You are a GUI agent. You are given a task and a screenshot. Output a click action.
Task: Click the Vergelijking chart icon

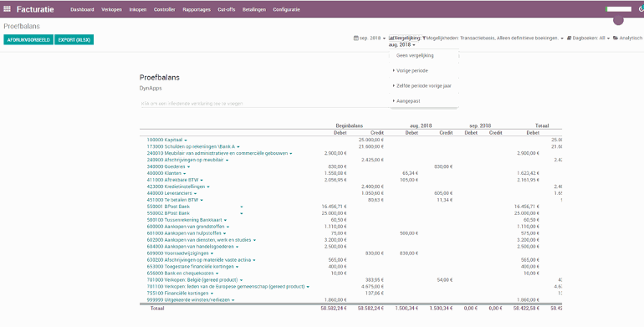coord(391,38)
